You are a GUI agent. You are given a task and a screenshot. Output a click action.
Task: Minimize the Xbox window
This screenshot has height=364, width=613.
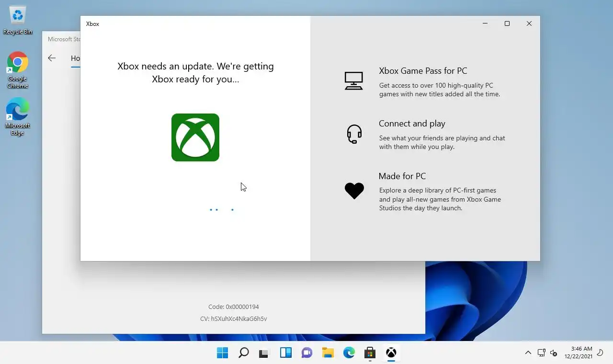point(485,23)
